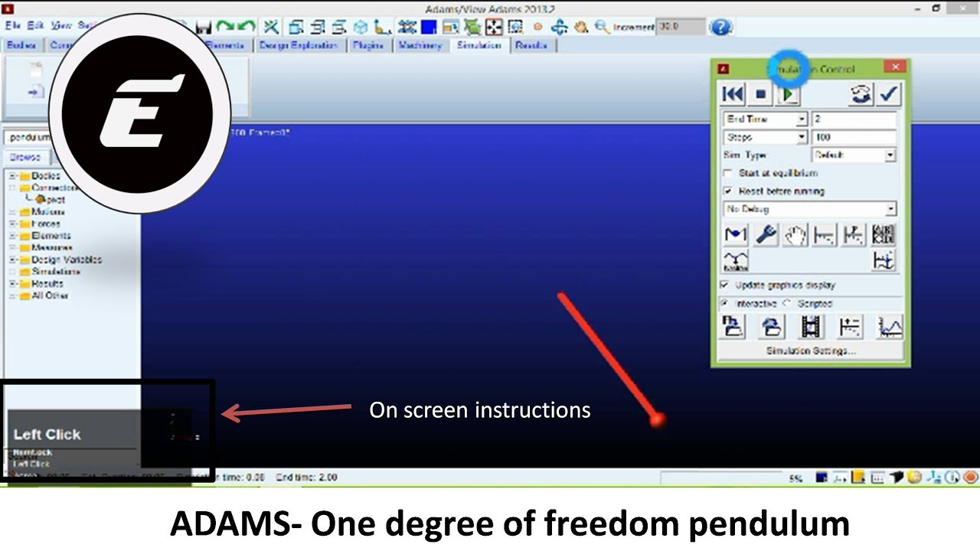Click the blue help question mark icon
The image size is (980, 551).
click(720, 28)
